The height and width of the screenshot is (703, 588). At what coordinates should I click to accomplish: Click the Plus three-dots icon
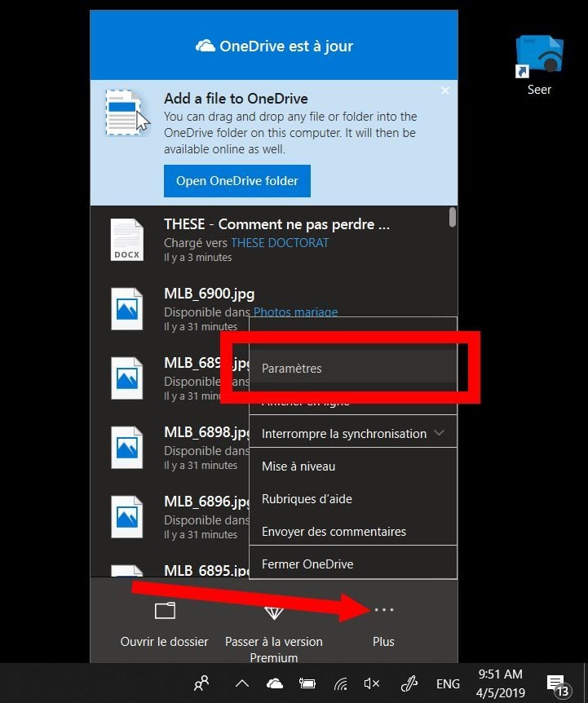click(383, 610)
